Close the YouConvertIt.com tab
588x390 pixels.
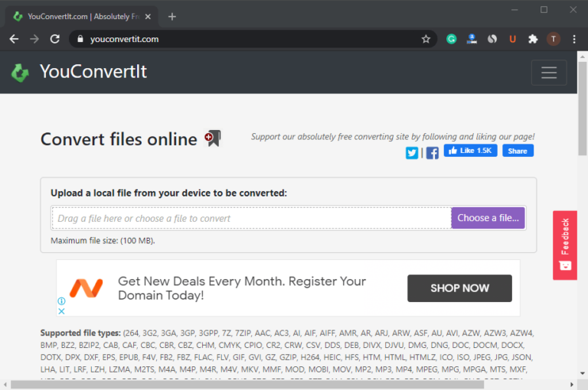pyautogui.click(x=148, y=17)
